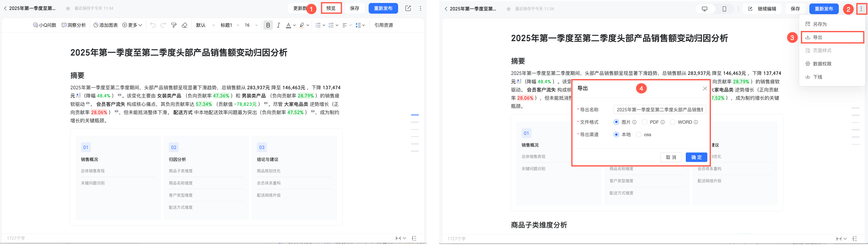Close the 导出 dialog
Screen dimensions: 868x245
[x=705, y=89]
